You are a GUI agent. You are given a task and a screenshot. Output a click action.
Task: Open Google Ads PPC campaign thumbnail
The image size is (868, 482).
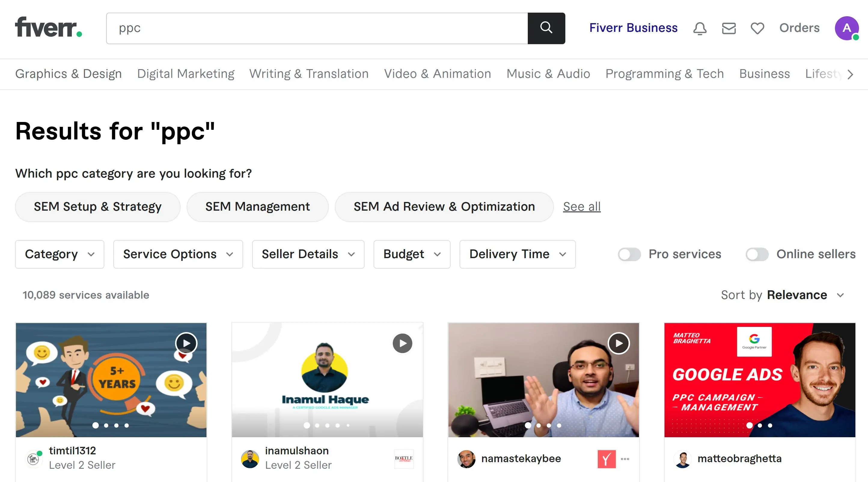(760, 380)
